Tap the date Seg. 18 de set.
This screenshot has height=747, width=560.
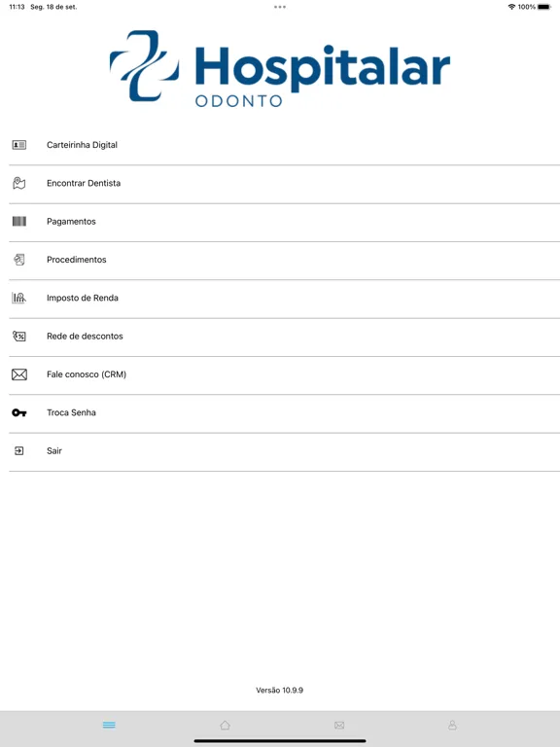coord(53,7)
